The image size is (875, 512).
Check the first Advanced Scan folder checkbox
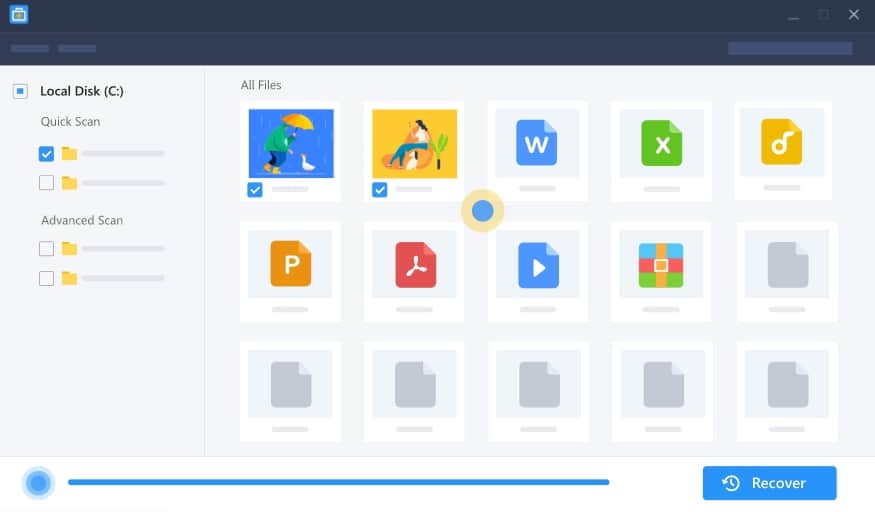46,248
